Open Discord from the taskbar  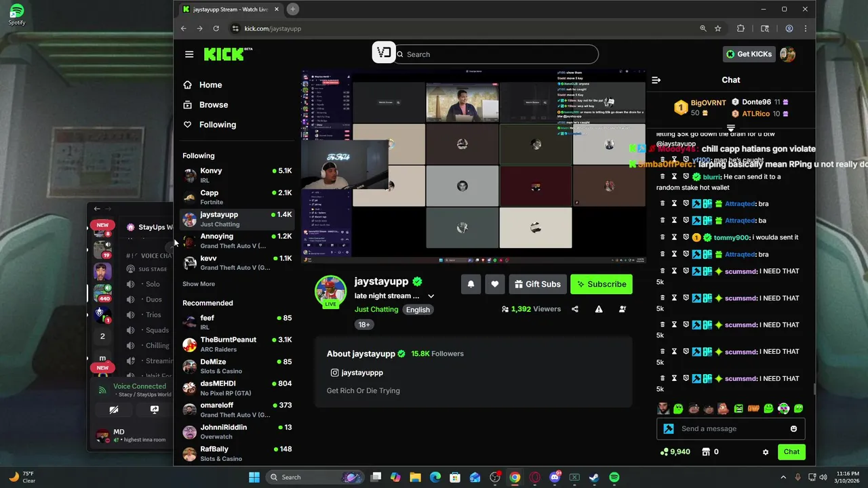tap(555, 477)
